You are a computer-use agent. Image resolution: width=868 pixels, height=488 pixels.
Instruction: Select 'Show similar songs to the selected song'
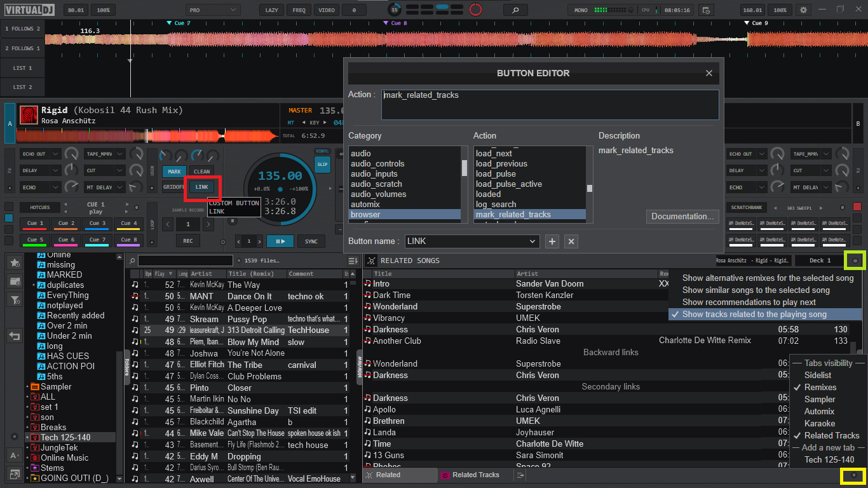pyautogui.click(x=756, y=290)
